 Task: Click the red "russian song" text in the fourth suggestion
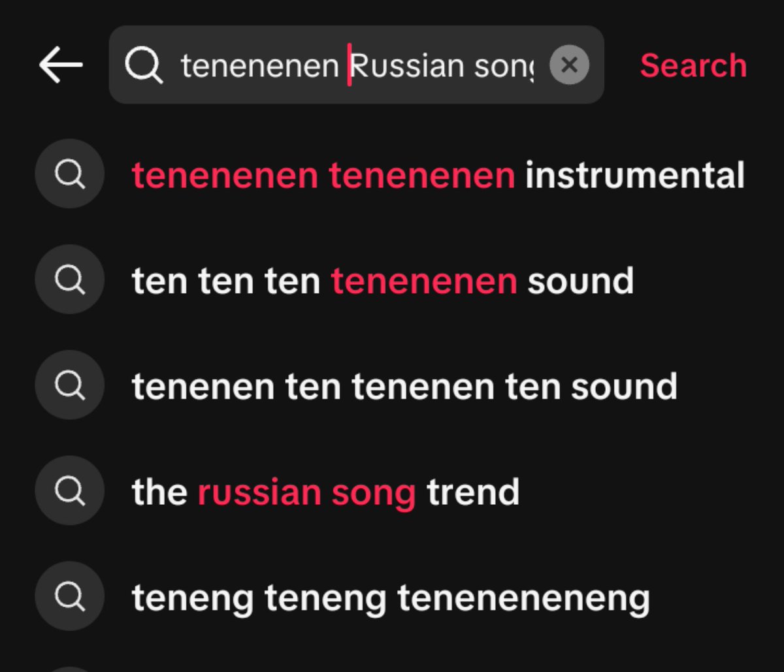tap(307, 492)
